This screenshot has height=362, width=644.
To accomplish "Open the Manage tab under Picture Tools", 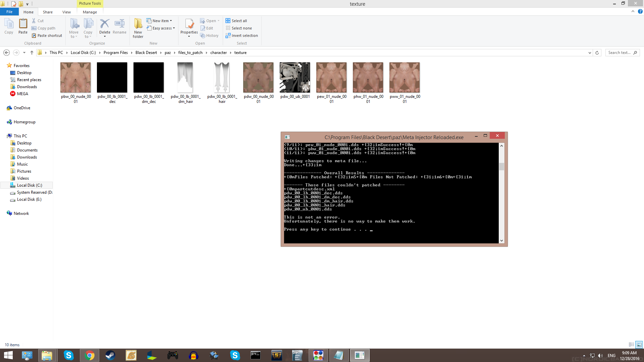I will [x=90, y=12].
